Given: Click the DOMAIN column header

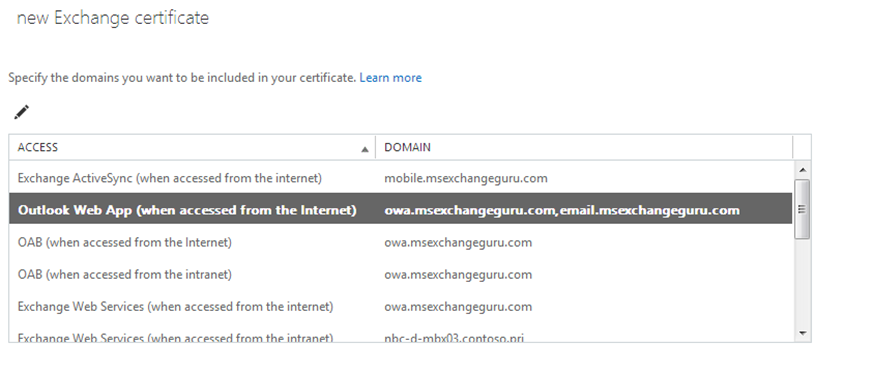Looking at the screenshot, I should pyautogui.click(x=584, y=147).
